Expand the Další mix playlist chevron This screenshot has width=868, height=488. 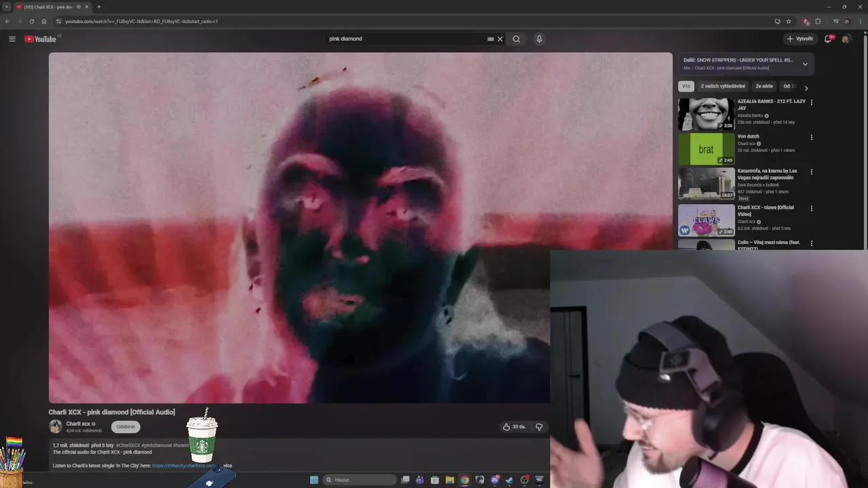coord(805,64)
